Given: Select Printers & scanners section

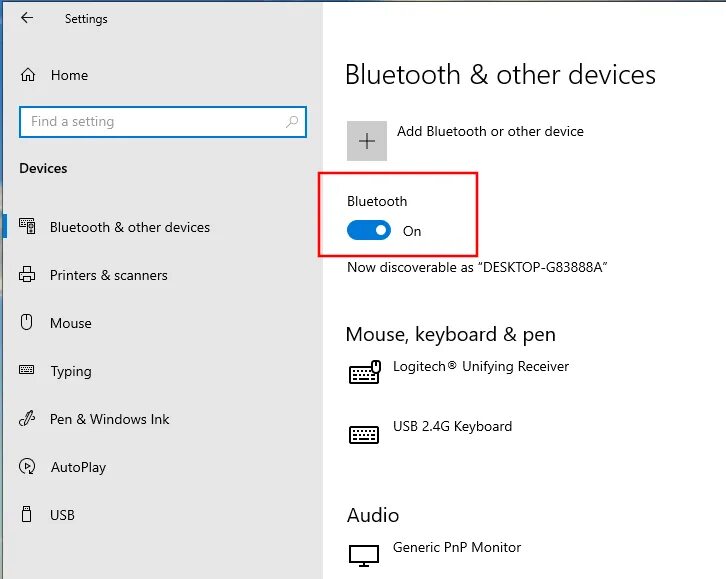Looking at the screenshot, I should tap(108, 275).
